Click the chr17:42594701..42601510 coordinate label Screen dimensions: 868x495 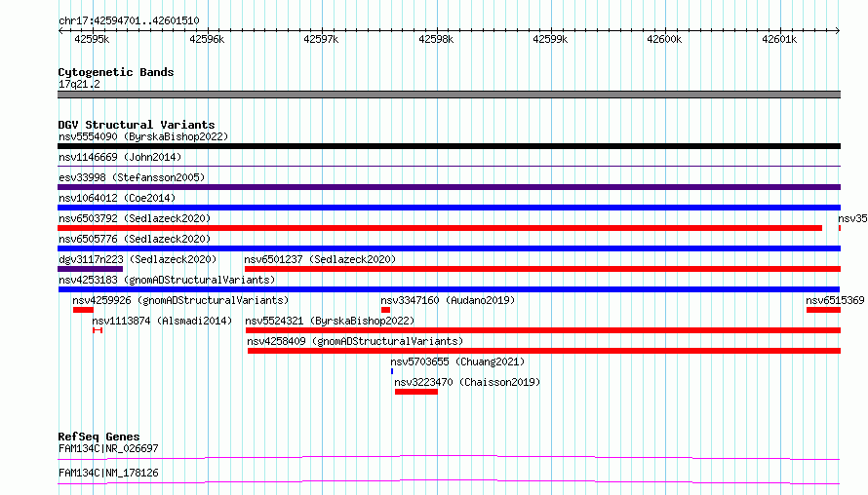[129, 20]
